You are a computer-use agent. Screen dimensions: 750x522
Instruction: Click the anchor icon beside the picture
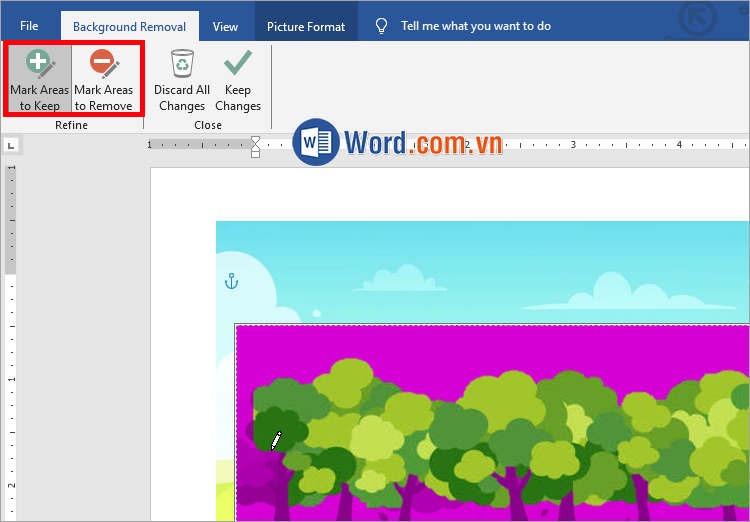coord(232,281)
